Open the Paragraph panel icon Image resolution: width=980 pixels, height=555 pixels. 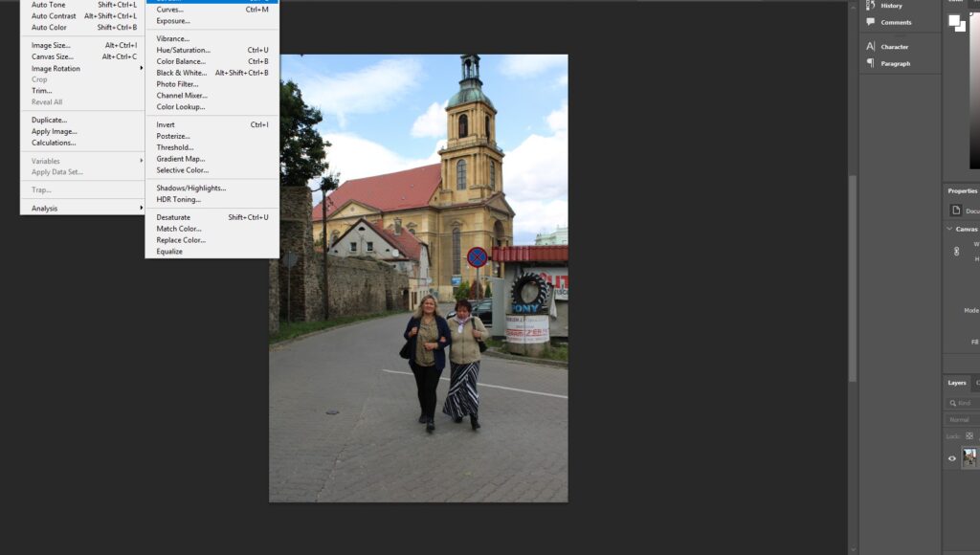pyautogui.click(x=870, y=63)
